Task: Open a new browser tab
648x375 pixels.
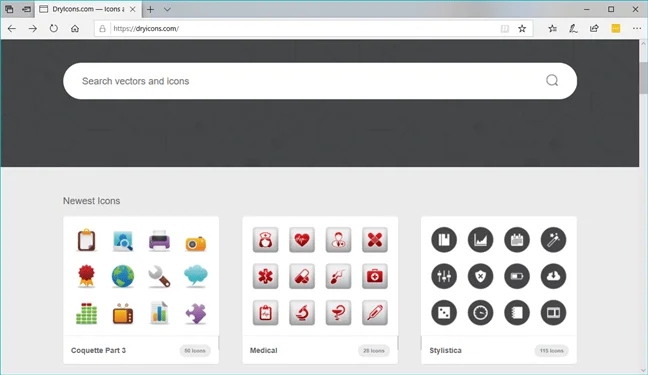Action: 150,9
